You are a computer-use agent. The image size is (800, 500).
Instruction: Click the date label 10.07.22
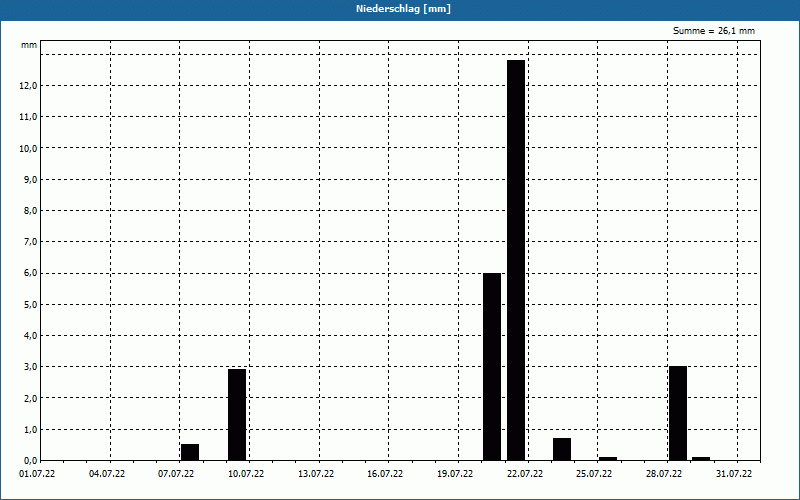tap(246, 474)
